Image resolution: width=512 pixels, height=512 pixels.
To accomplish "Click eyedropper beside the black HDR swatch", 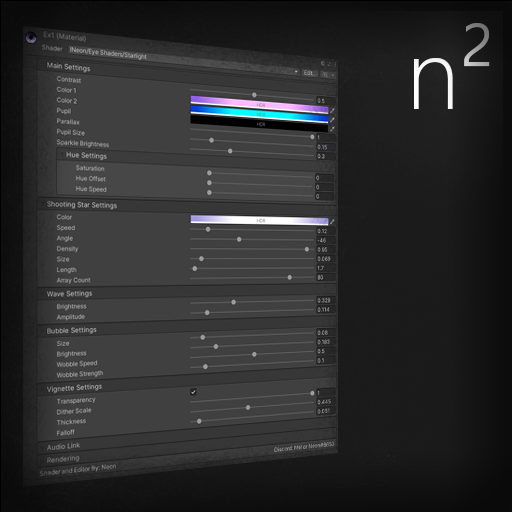I will pos(332,129).
